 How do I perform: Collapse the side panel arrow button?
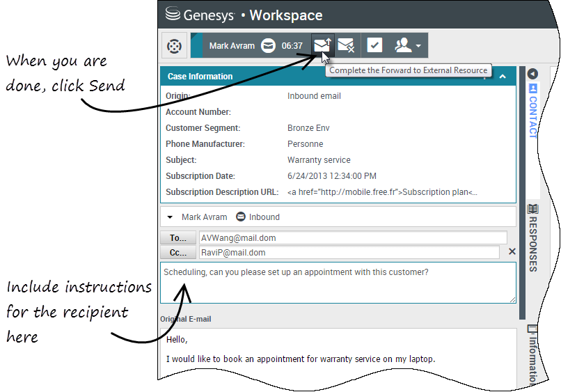[x=532, y=73]
